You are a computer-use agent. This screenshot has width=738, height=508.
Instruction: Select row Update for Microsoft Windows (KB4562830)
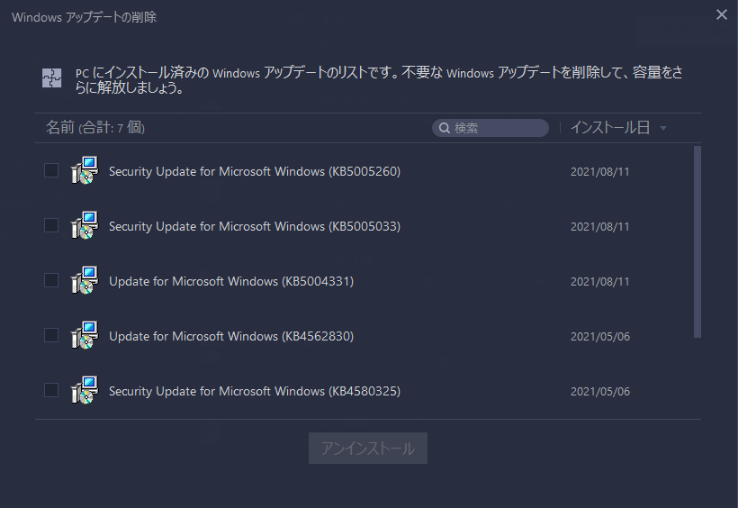click(x=364, y=336)
